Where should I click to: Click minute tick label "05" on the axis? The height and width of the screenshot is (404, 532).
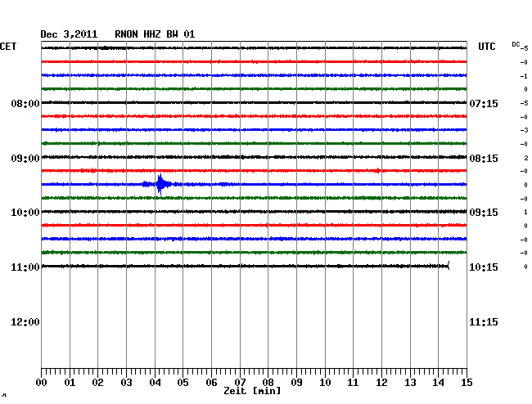click(x=183, y=383)
